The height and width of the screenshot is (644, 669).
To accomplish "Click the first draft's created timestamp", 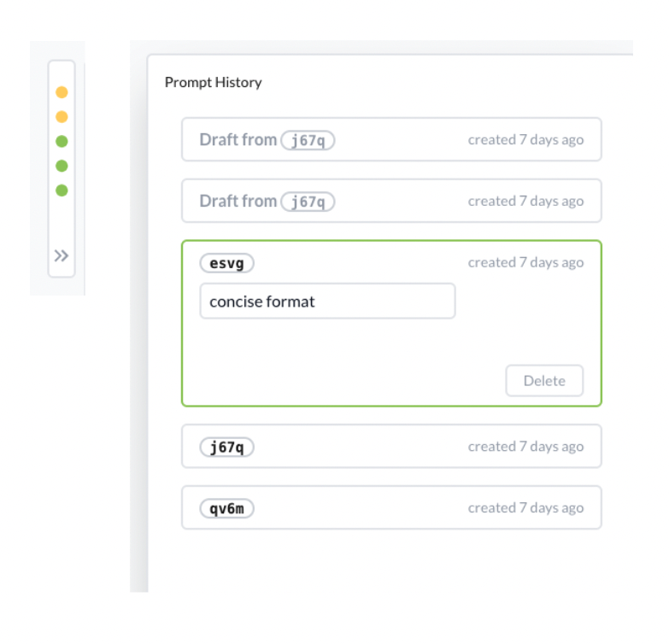I will click(x=525, y=140).
